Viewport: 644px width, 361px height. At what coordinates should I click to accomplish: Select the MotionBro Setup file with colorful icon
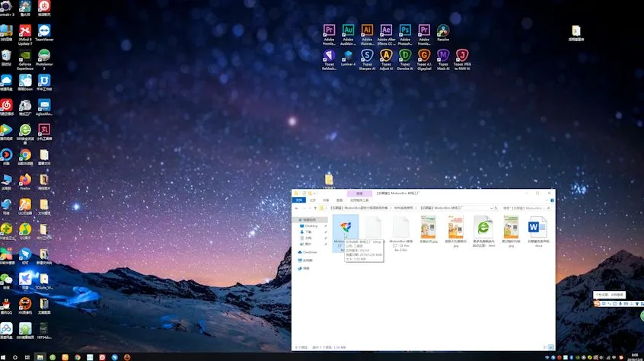tap(346, 233)
